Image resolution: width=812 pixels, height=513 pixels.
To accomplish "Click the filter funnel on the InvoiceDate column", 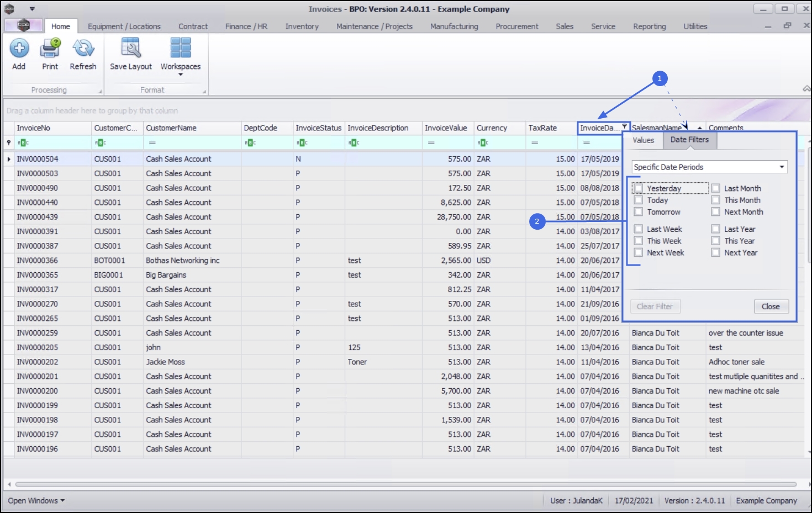I will click(625, 126).
